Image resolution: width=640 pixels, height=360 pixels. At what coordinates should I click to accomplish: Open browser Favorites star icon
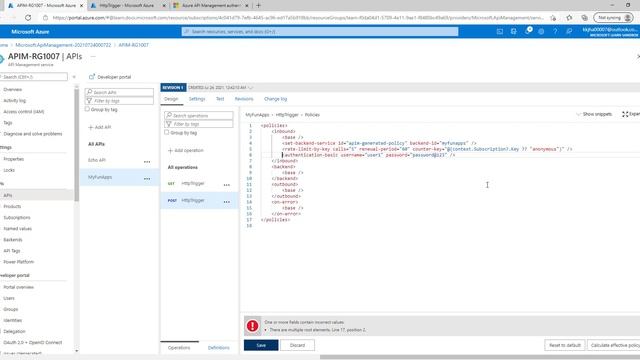click(x=569, y=18)
